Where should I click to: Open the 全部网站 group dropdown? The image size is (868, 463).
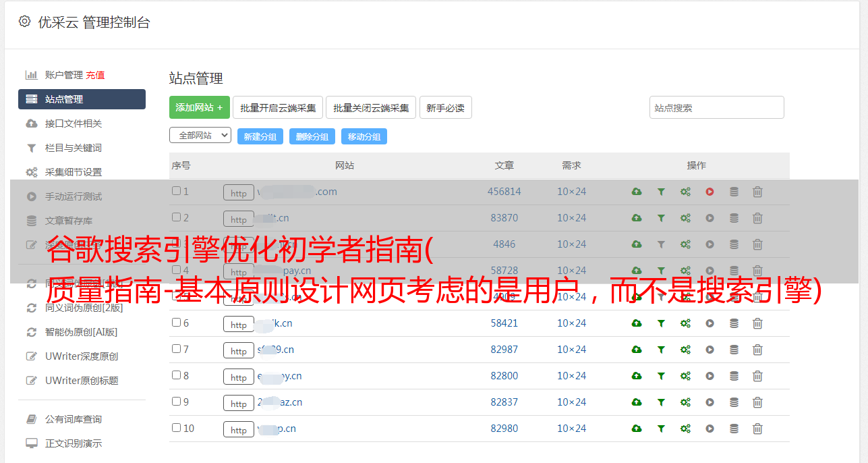click(200, 136)
